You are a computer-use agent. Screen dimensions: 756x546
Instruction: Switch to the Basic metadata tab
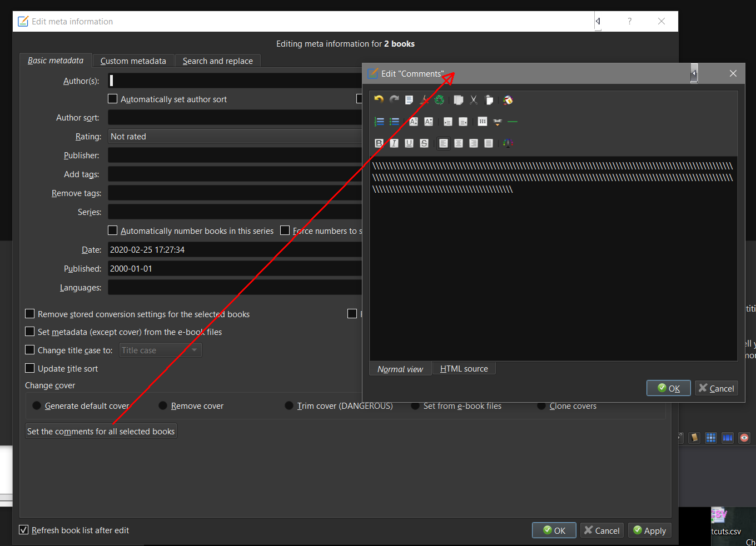coord(56,61)
